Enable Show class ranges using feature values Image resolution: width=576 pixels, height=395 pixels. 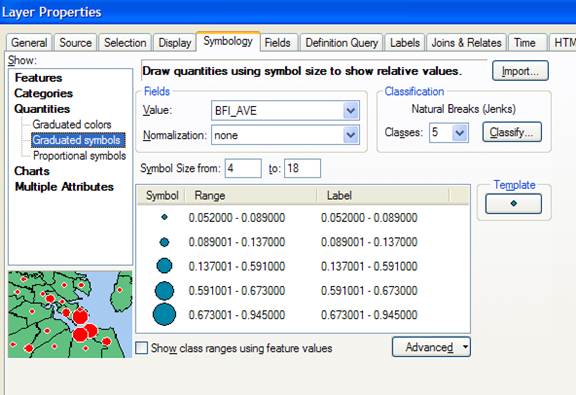click(142, 348)
